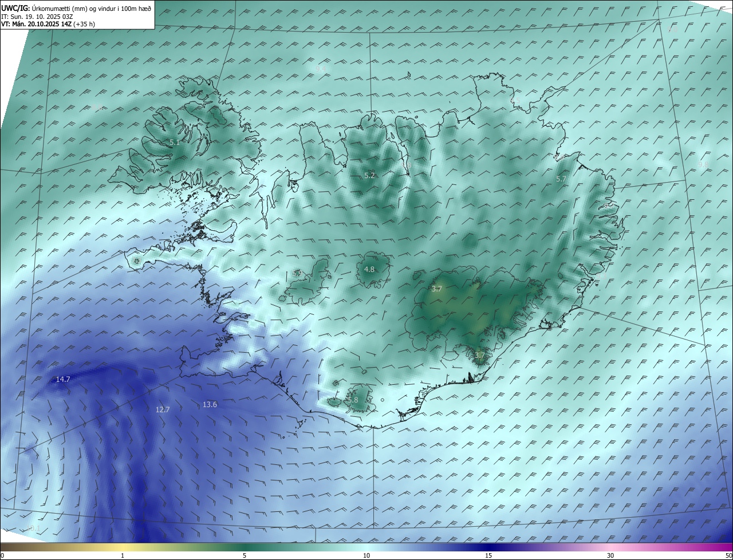Click the 5.1 value label on Westfjords
Image resolution: width=733 pixels, height=560 pixels.
[x=174, y=142]
